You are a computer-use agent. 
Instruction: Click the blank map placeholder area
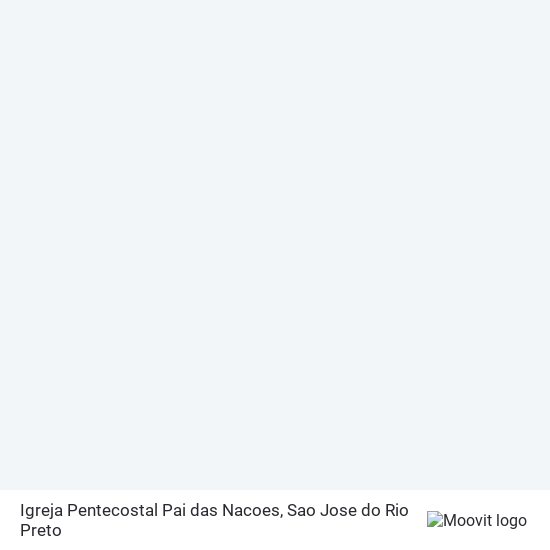[275, 245]
